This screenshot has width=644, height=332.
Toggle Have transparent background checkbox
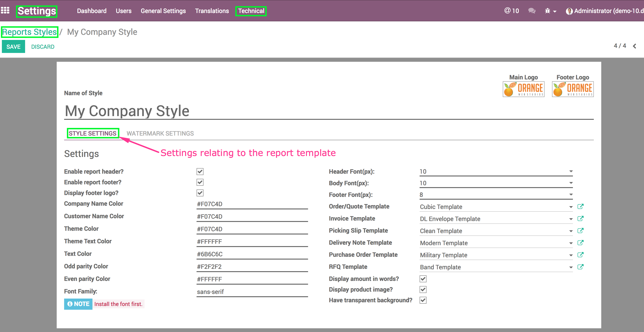pyautogui.click(x=423, y=300)
